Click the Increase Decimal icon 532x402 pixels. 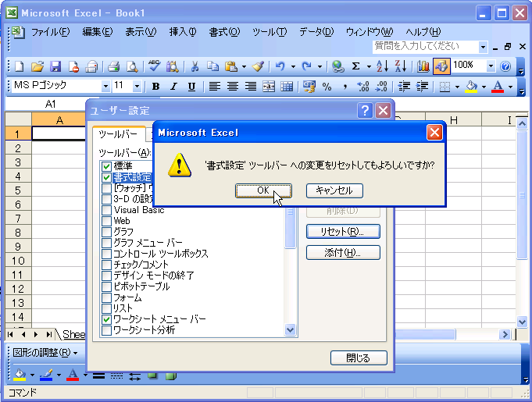[362, 87]
